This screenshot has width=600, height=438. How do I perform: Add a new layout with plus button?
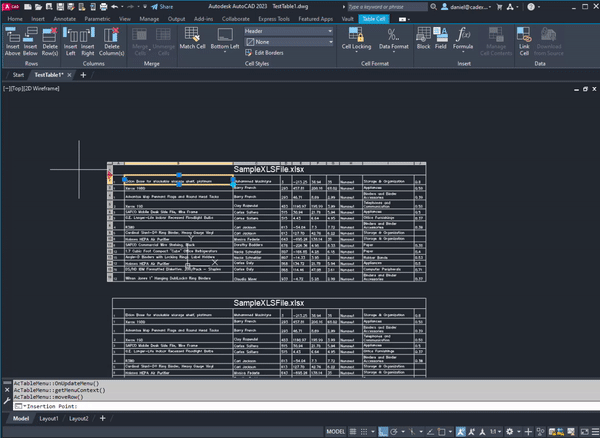(x=103, y=418)
